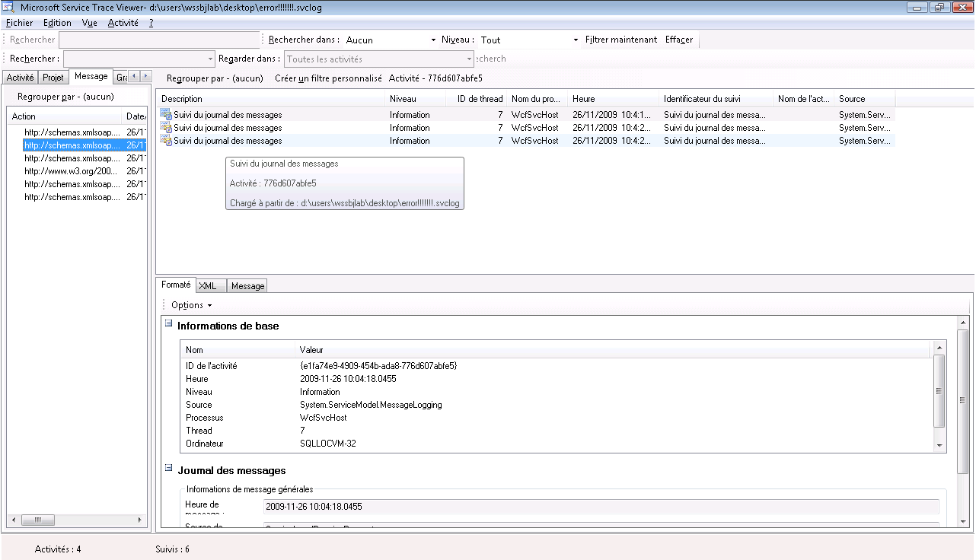976x560 pixels.
Task: Sort traces by Description column
Action: click(x=270, y=99)
